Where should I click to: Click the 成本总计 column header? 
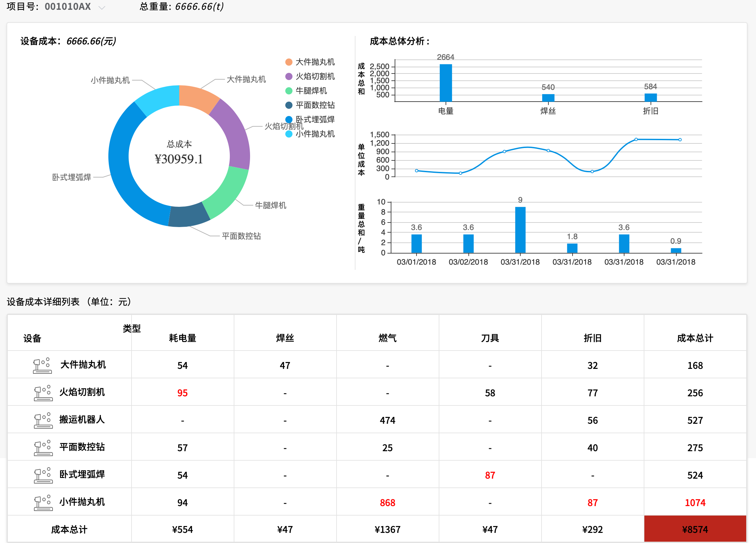(695, 338)
